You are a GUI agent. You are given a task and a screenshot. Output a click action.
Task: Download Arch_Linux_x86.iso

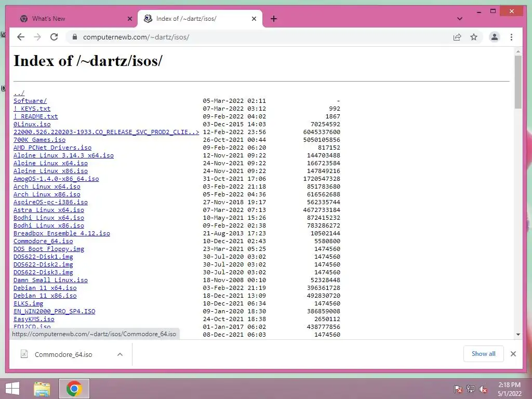click(47, 194)
